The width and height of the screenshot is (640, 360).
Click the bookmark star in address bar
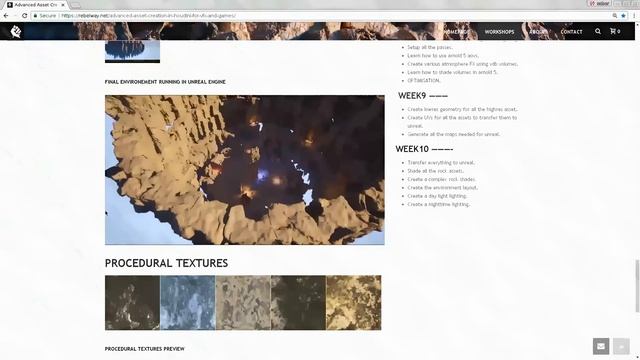click(623, 16)
